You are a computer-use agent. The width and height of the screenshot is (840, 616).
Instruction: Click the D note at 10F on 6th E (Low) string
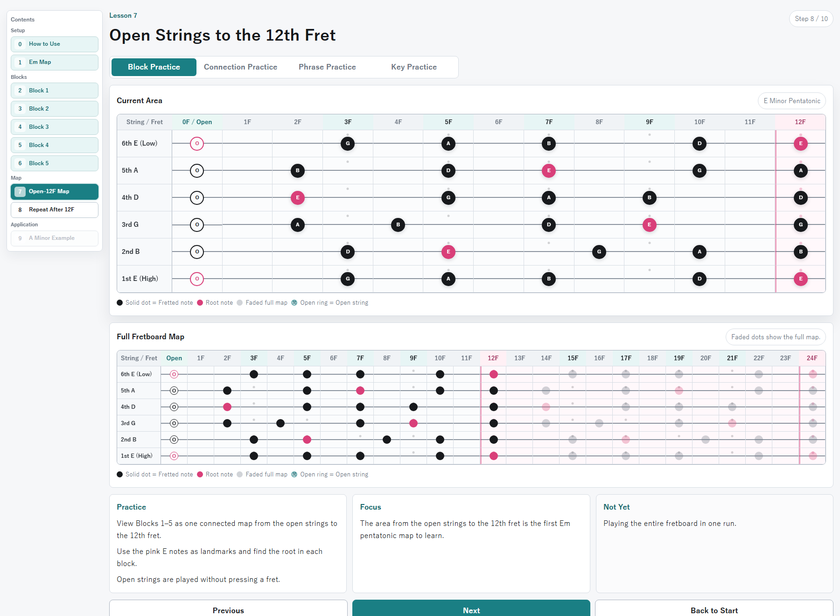pyautogui.click(x=700, y=143)
